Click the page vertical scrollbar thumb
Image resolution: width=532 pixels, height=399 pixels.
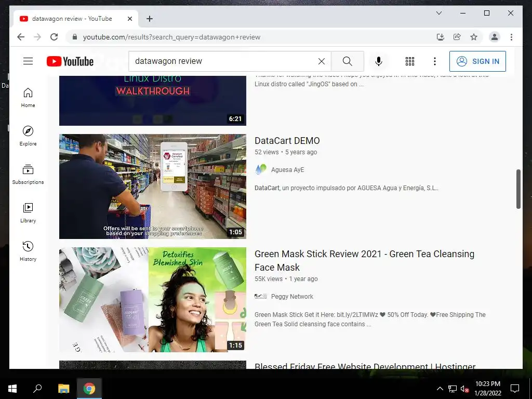click(518, 189)
